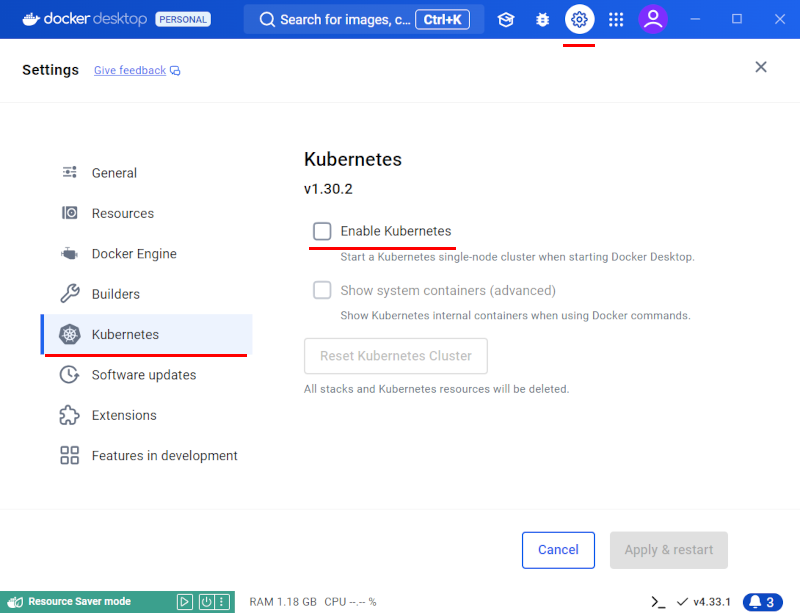The height and width of the screenshot is (613, 800).
Task: Click the v1.30.2 Kubernetes version text
Action: point(328,189)
